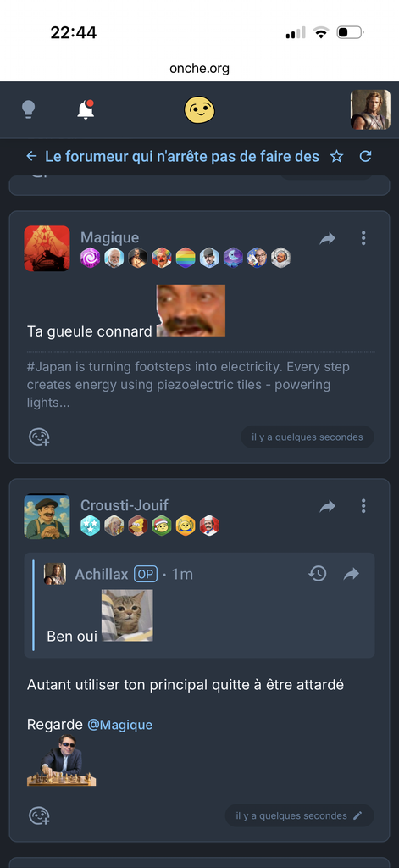Share Crousti-Jouif's message with the arrow icon
Viewport: 399px width, 868px height.
tap(328, 506)
